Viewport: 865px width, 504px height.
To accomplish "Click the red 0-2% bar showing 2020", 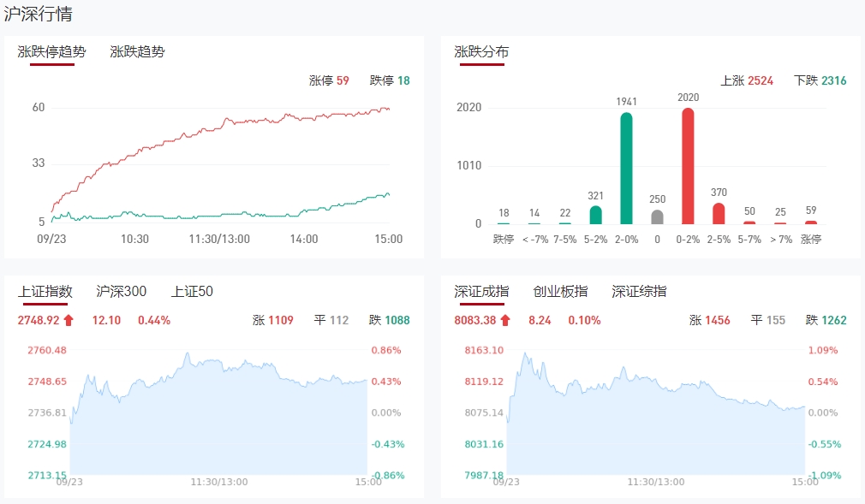I will 688,166.
